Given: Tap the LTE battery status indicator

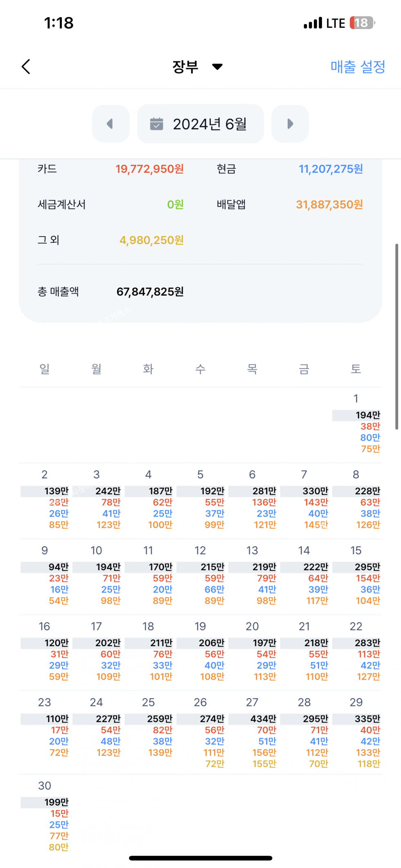Looking at the screenshot, I should [362, 23].
